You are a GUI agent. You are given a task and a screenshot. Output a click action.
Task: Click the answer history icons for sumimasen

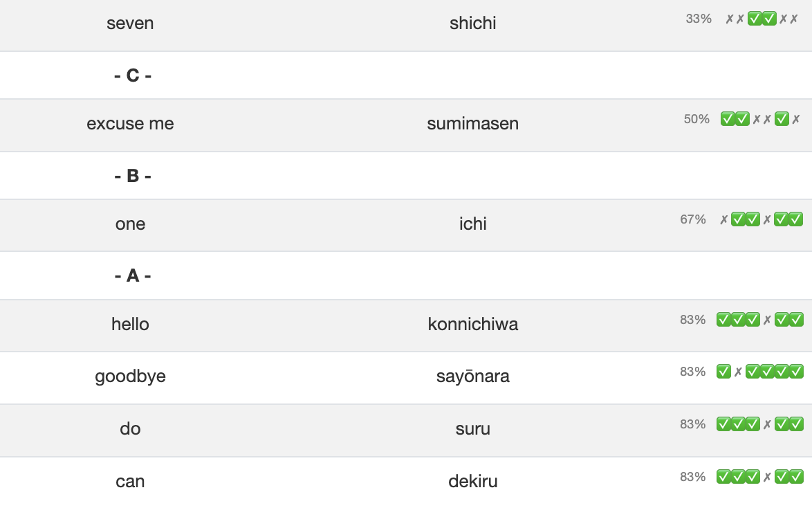coord(760,119)
